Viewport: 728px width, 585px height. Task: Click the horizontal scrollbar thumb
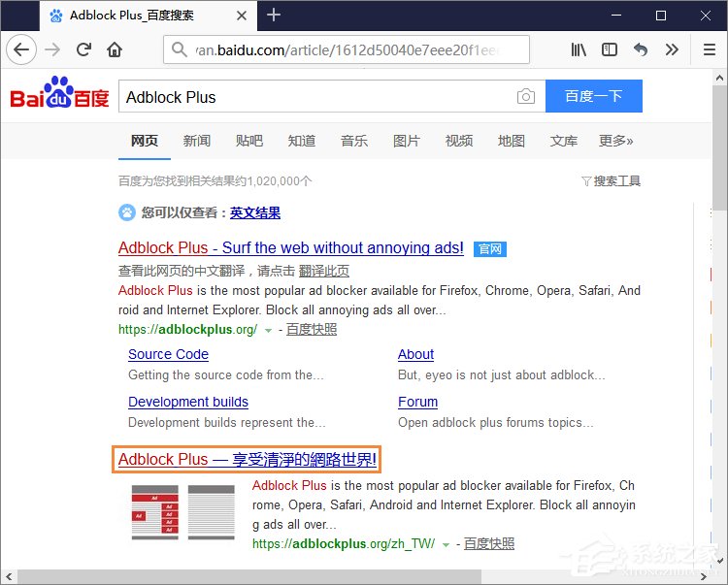[x=249, y=577]
